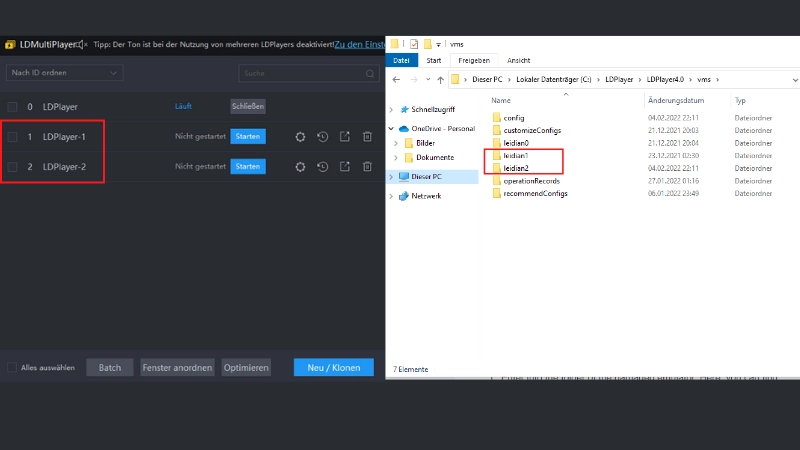800x450 pixels.
Task: Click the properties checkmark icon in Explorer title bar
Action: (414, 44)
